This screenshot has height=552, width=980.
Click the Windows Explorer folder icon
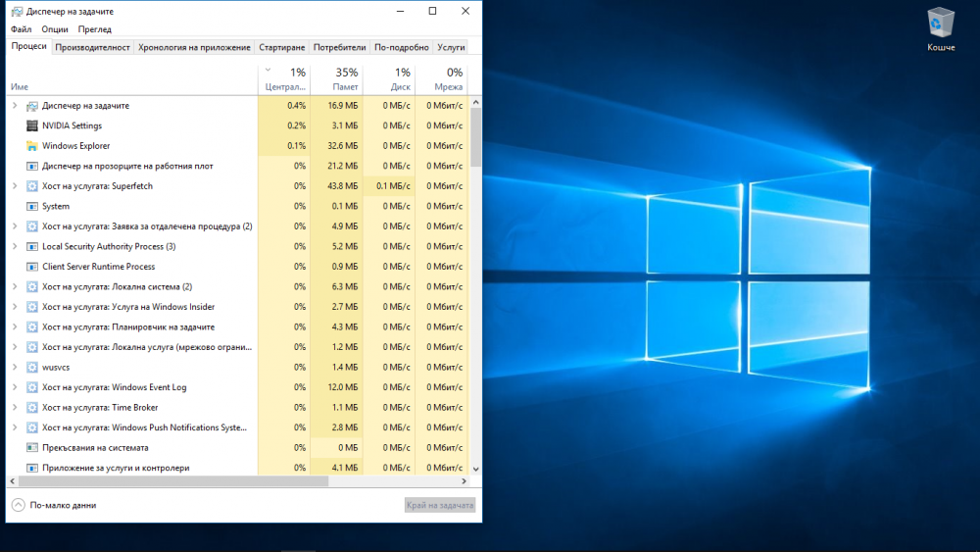point(32,146)
